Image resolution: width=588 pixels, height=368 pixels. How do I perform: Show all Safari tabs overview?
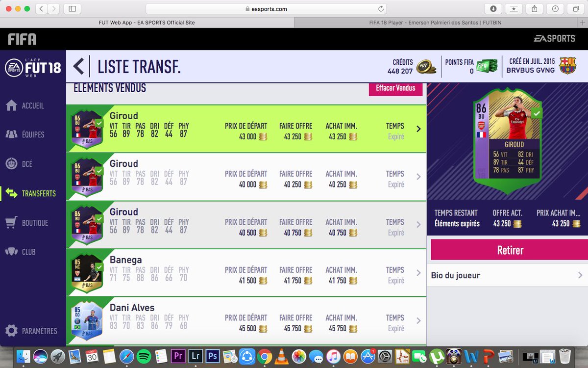(x=575, y=9)
